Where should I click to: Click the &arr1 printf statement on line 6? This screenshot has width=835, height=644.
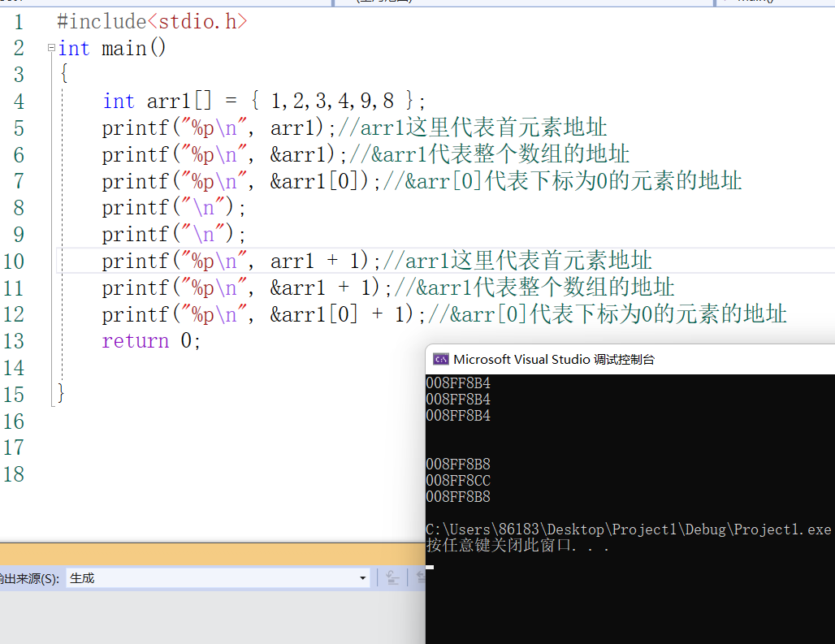224,155
